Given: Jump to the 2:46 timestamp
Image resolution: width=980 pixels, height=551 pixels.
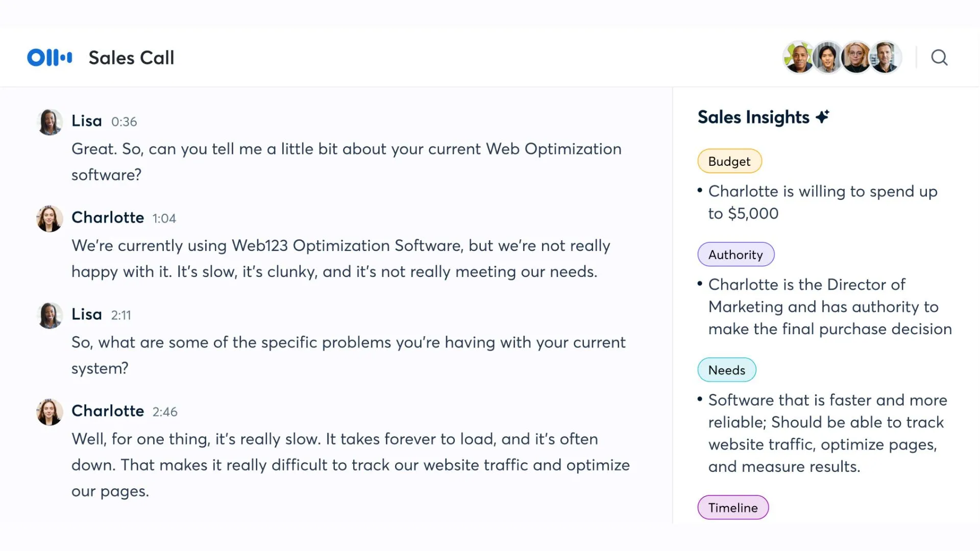Looking at the screenshot, I should pyautogui.click(x=165, y=412).
